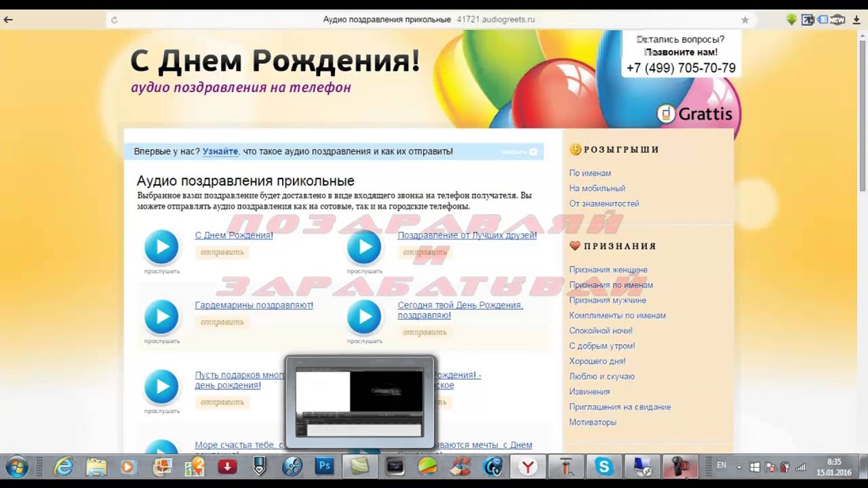Screen dimensions: 868x488
Task: Click the "Узнайте" link in banner
Action: (x=220, y=151)
